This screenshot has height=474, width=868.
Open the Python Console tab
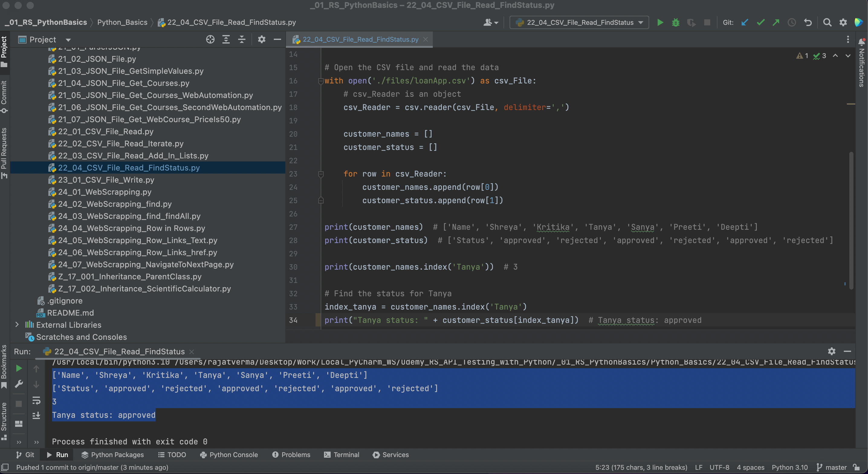pos(229,455)
